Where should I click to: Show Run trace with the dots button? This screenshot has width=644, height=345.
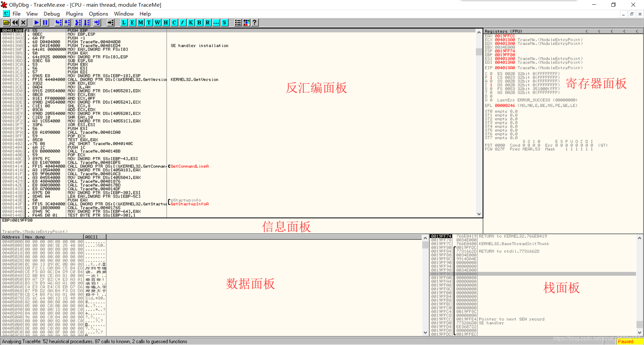click(216, 22)
